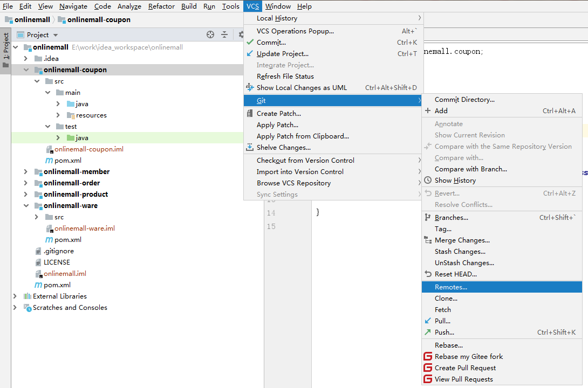
Task: Click the locate/scroll-from-source target icon
Action: tap(210, 35)
